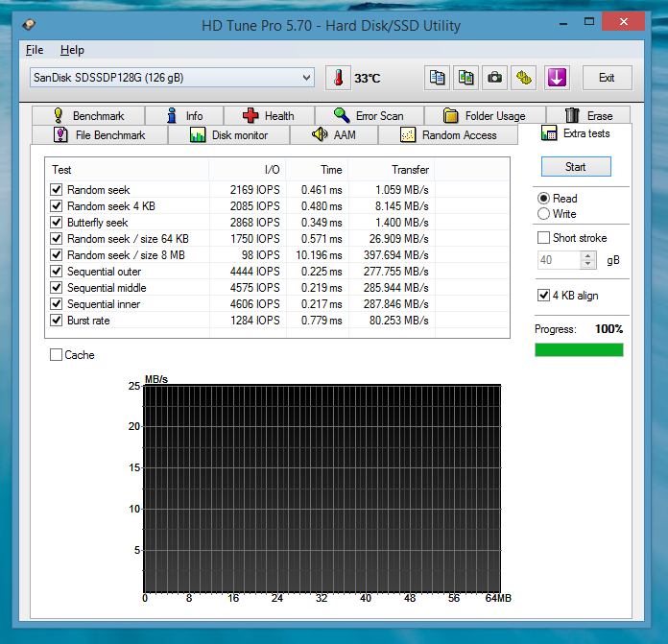668x644 pixels.
Task: Click the short stroke 40 gB field
Action: coord(559,260)
